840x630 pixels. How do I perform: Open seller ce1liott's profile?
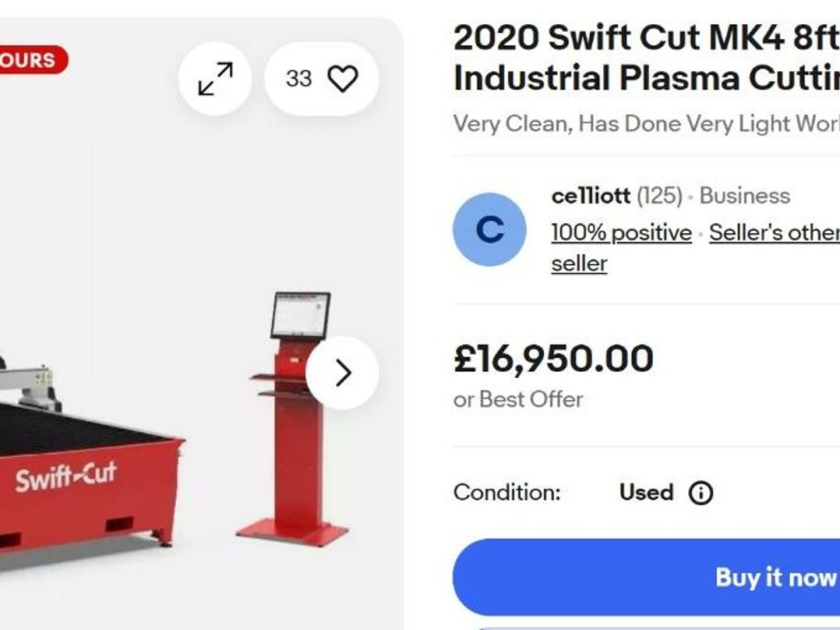coord(590,196)
